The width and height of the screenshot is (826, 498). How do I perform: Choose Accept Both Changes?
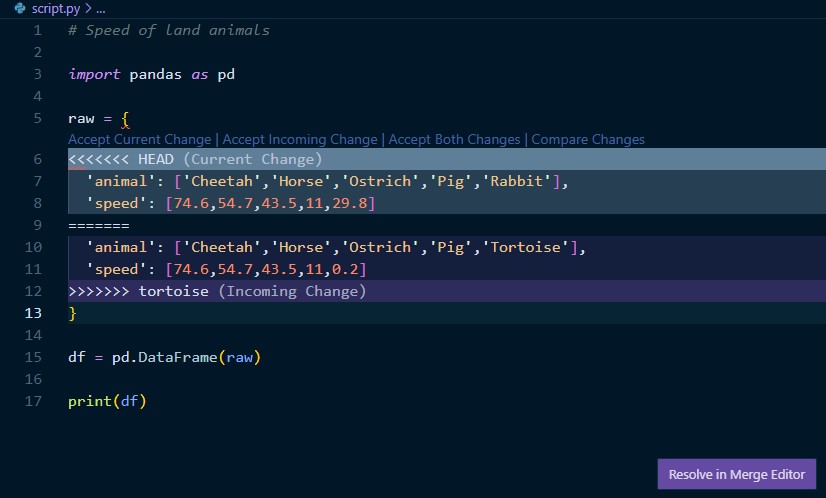coord(454,139)
